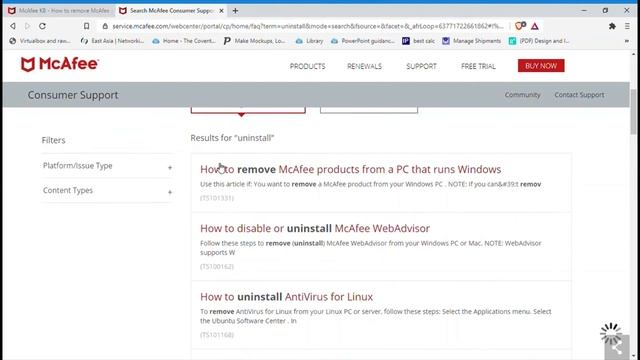Click the address bar URL

tap(308, 26)
